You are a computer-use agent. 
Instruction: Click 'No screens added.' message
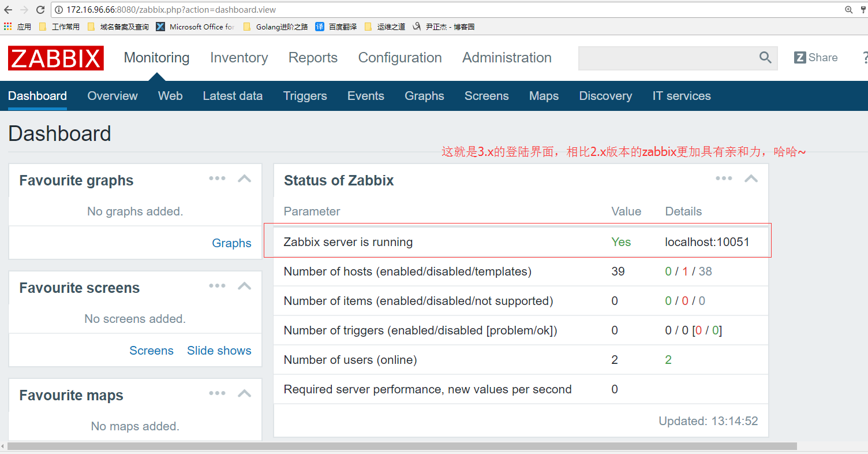point(135,319)
